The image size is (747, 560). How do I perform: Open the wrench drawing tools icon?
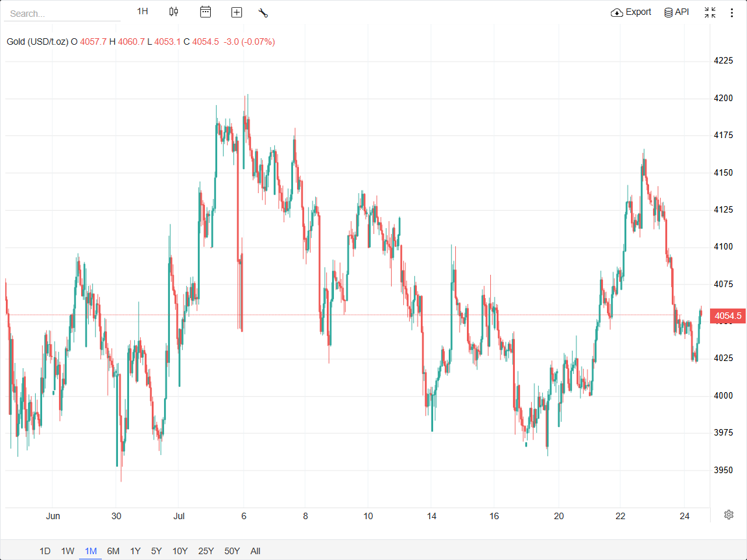pos(263,13)
